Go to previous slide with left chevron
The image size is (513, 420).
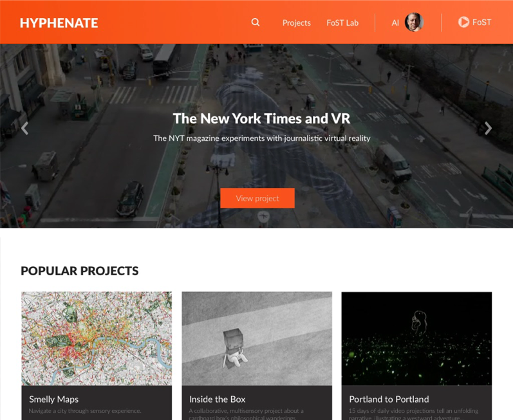click(x=24, y=128)
